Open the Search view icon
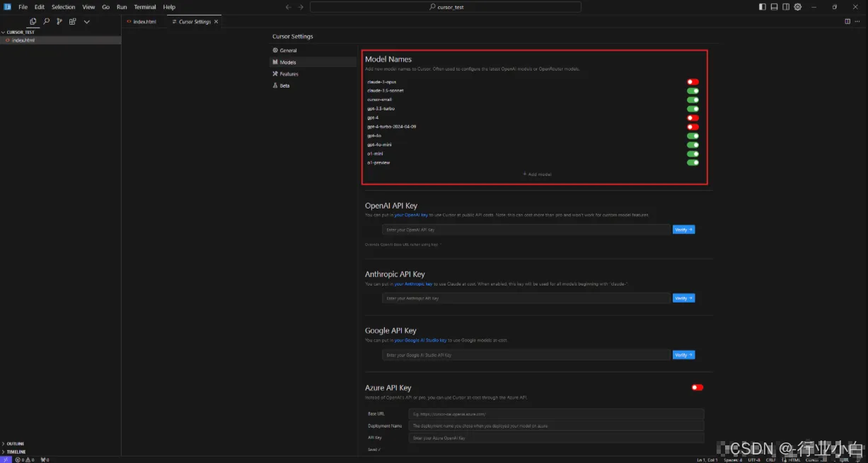868x463 pixels. click(47, 22)
